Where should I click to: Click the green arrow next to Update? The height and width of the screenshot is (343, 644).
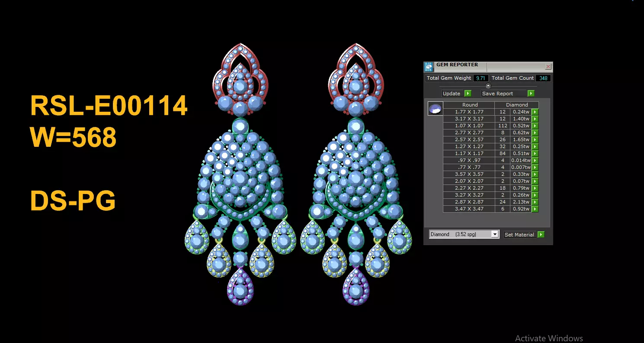point(468,93)
